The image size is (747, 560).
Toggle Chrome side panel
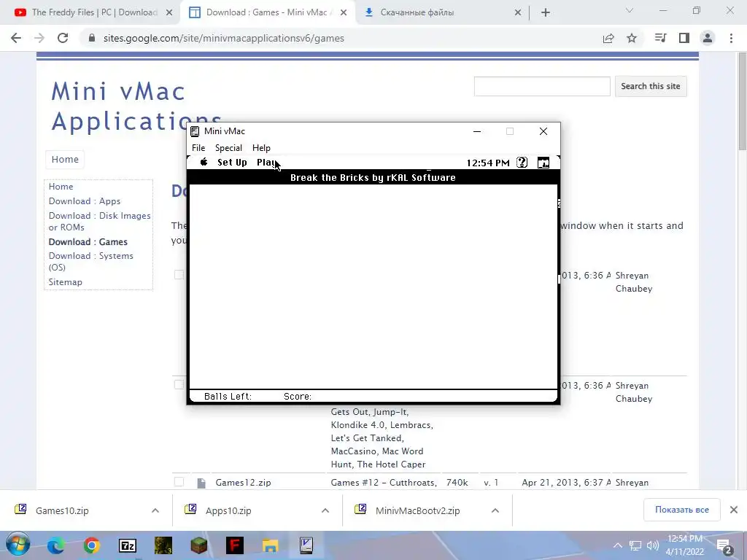tap(684, 38)
